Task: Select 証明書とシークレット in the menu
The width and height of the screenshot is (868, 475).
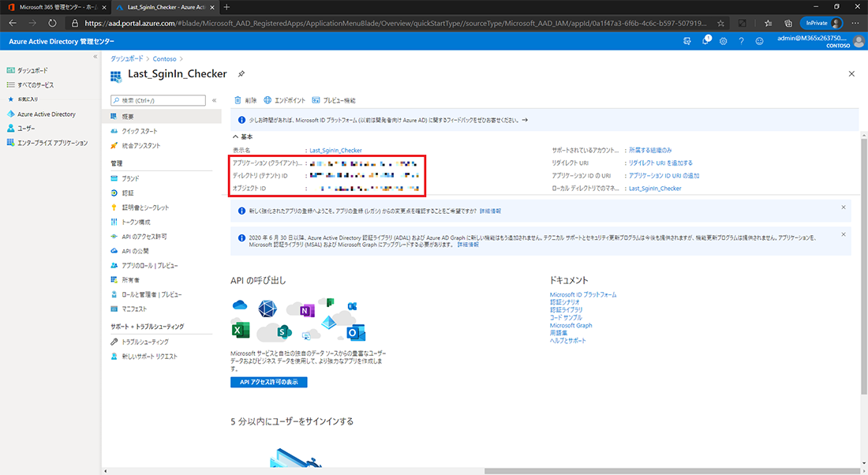Action: click(145, 208)
